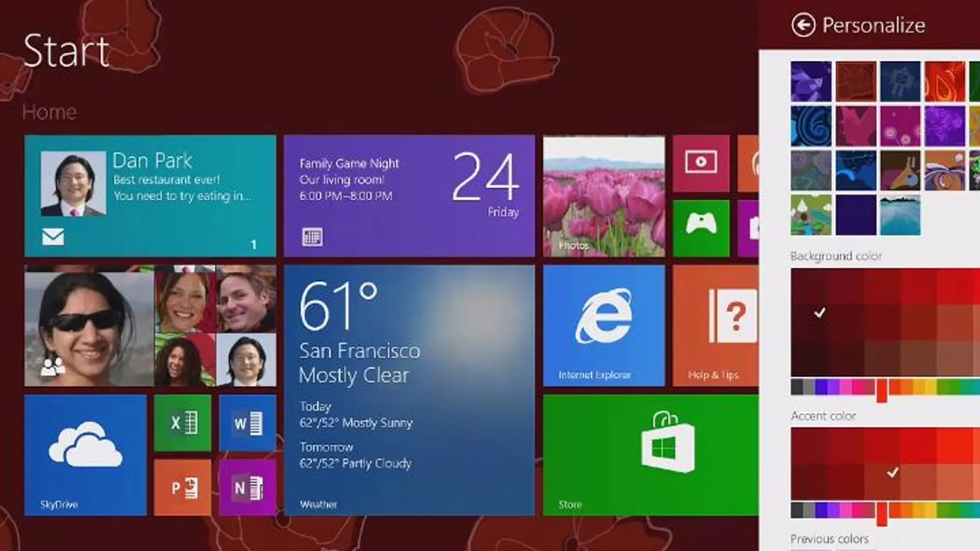The height and width of the screenshot is (551, 980).
Task: Click the Start heading text
Action: point(67,51)
